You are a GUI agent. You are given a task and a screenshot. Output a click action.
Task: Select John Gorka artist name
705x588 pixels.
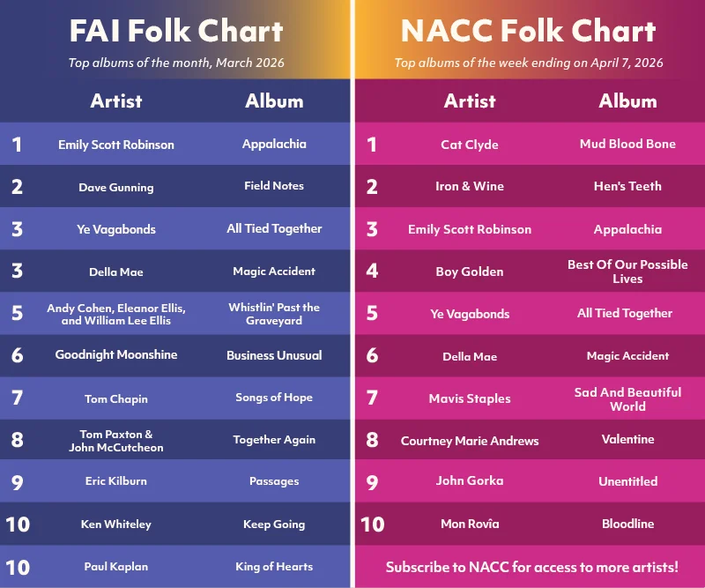[x=470, y=481]
